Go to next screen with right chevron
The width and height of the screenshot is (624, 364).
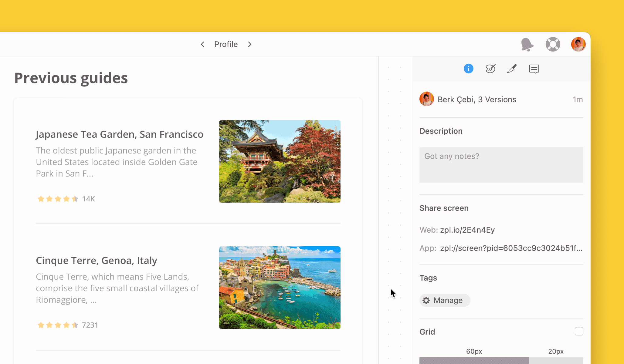[250, 44]
